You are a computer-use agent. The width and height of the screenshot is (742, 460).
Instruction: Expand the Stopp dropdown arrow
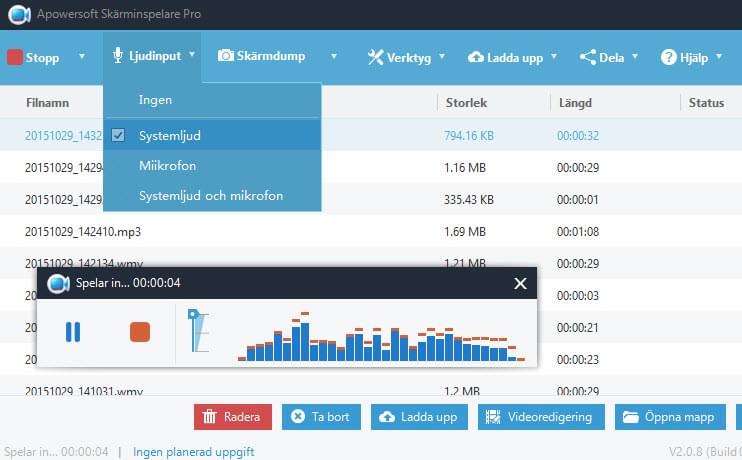82,57
